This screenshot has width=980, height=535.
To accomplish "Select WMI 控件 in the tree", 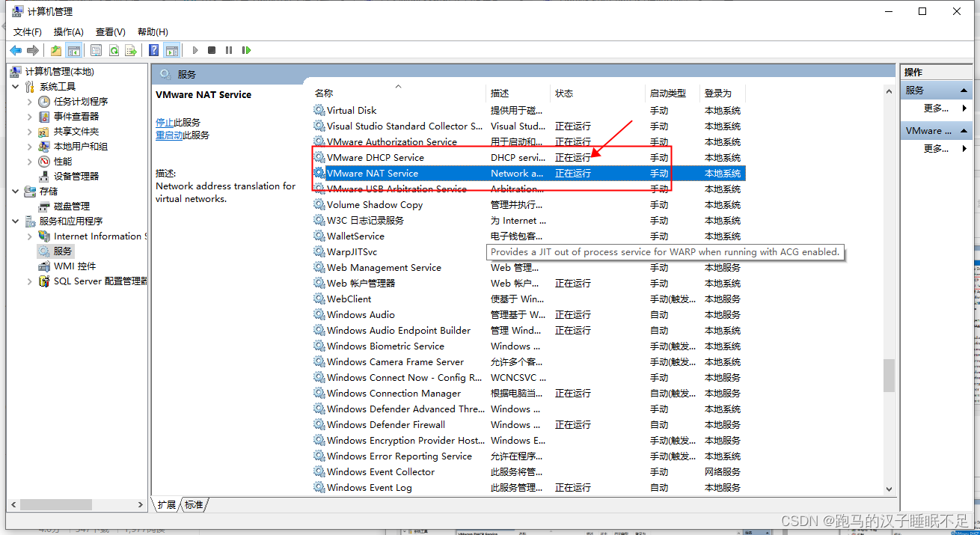I will coord(75,266).
